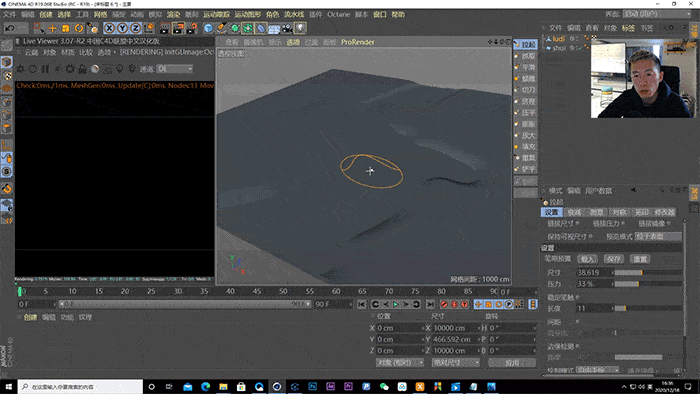The image size is (700, 394).
Task: Open Live Viewer channel dropdown DL
Action: (175, 69)
